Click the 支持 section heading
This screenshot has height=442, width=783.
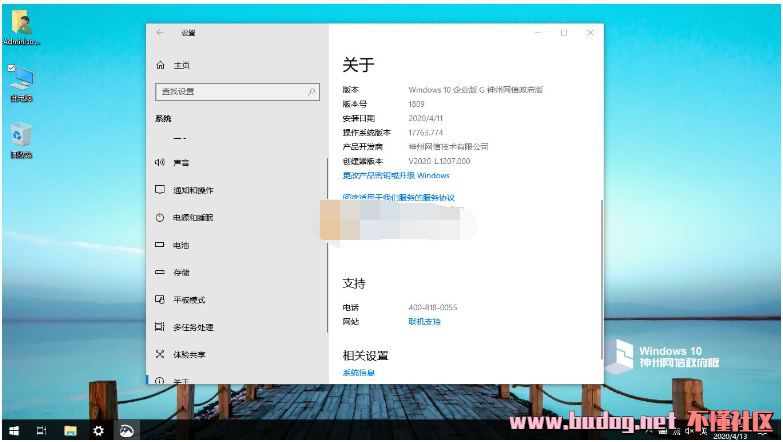pyautogui.click(x=354, y=283)
